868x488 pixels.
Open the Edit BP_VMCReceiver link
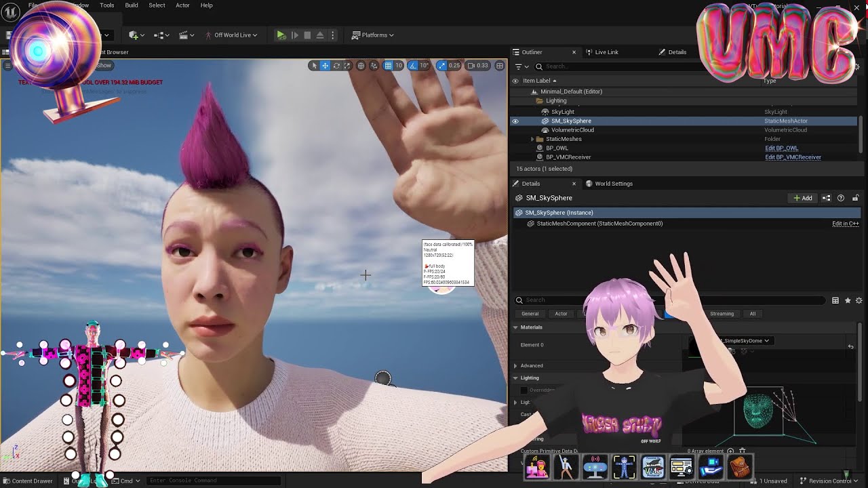(793, 157)
